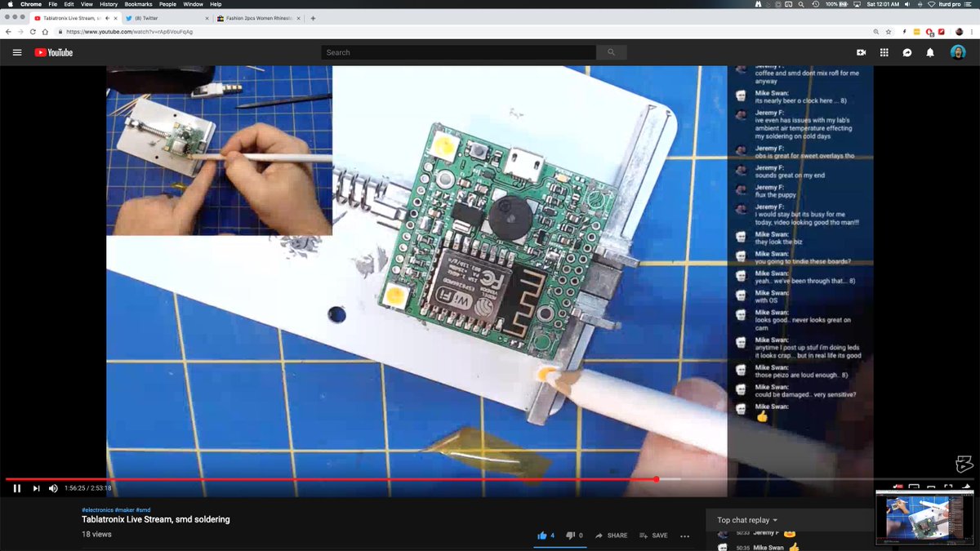Go to YouTube home via logo
Image resolution: width=980 pixels, height=551 pixels.
pos(54,52)
